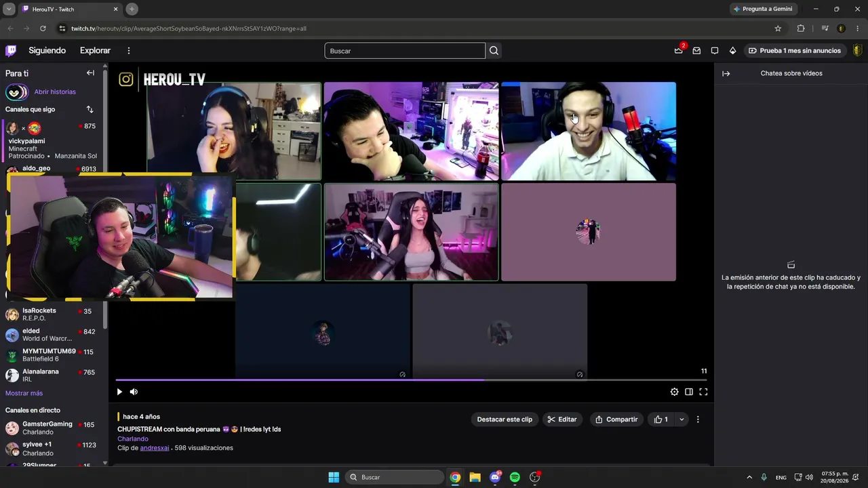Click the taskbar Buscar search box
Image resolution: width=868 pixels, height=488 pixels.
pyautogui.click(x=395, y=477)
